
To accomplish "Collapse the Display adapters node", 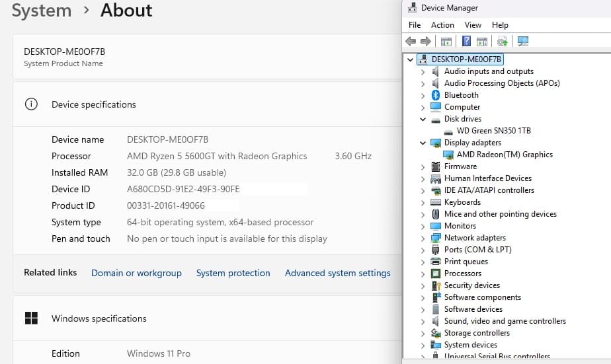I will [x=423, y=143].
